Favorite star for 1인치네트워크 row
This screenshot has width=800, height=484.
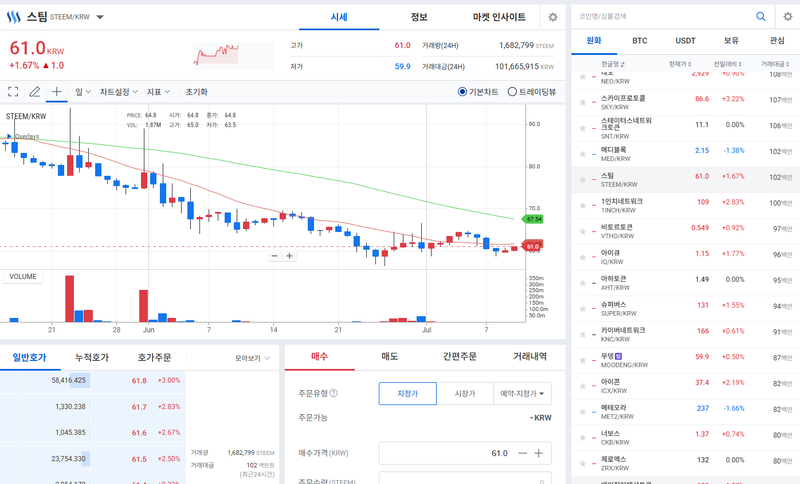coord(583,206)
